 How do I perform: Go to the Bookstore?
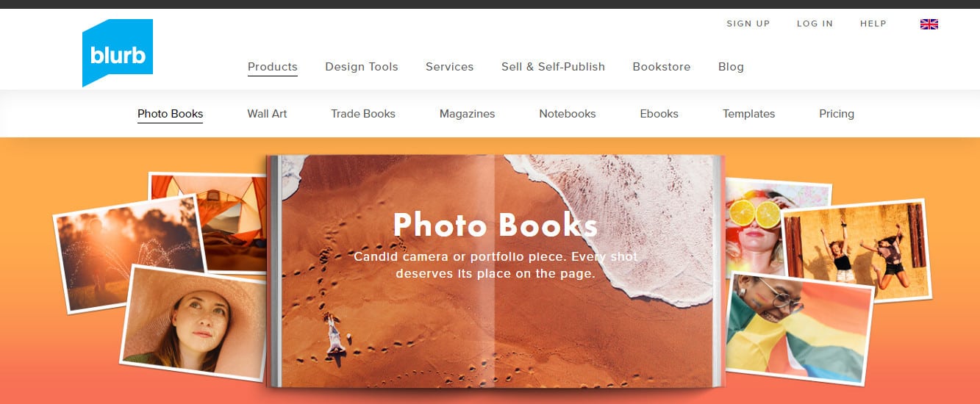pos(662,67)
